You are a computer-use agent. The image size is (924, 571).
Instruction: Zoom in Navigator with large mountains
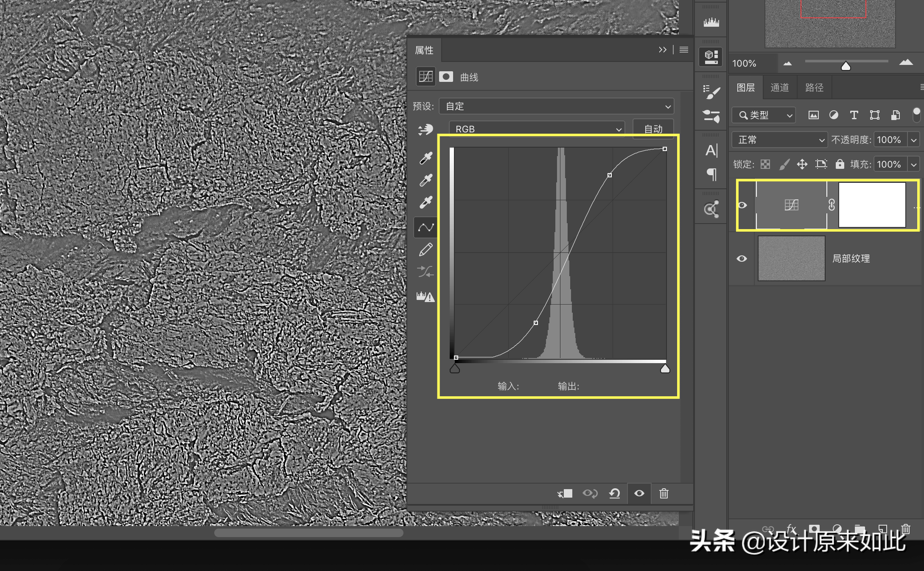(x=906, y=62)
